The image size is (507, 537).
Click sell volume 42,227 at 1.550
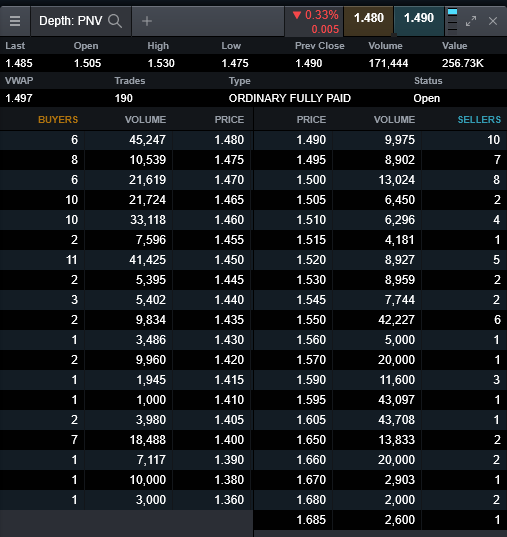(x=396, y=320)
